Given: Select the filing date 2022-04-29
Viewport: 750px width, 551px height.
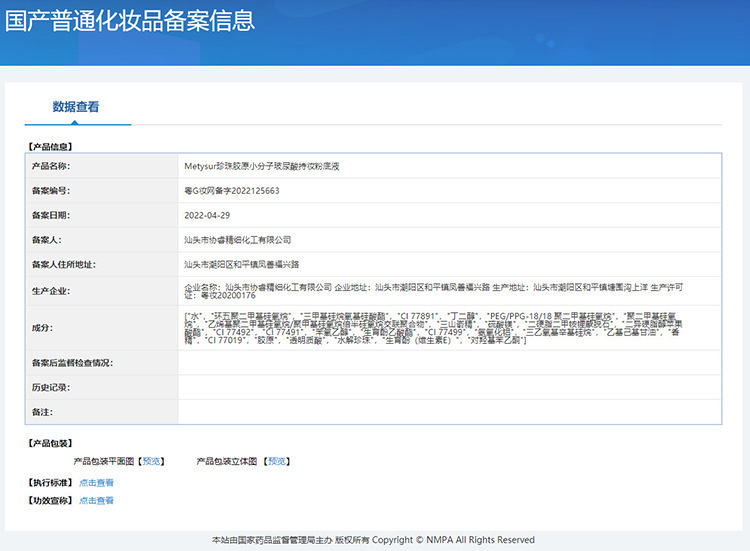Looking at the screenshot, I should (x=207, y=215).
